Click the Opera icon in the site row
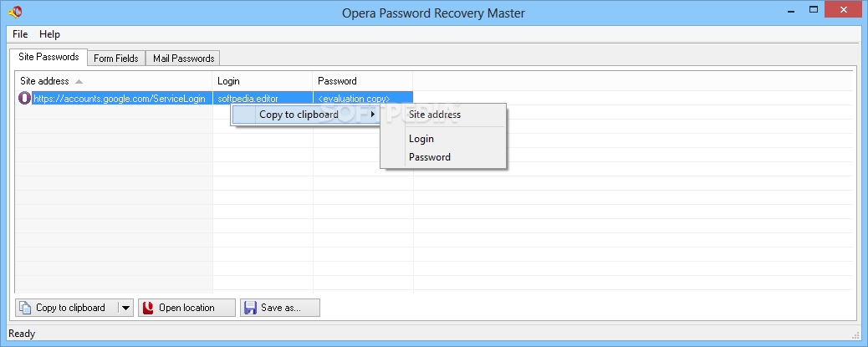 point(24,99)
